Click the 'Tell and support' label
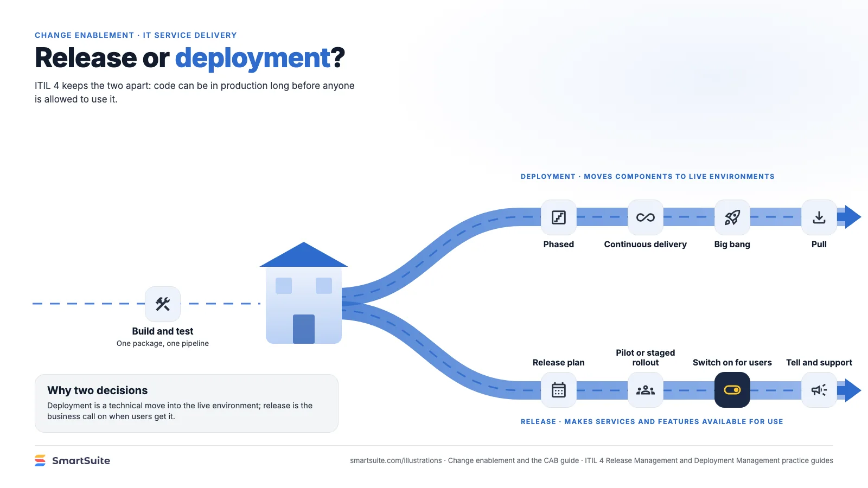The width and height of the screenshot is (868, 488). click(x=819, y=363)
